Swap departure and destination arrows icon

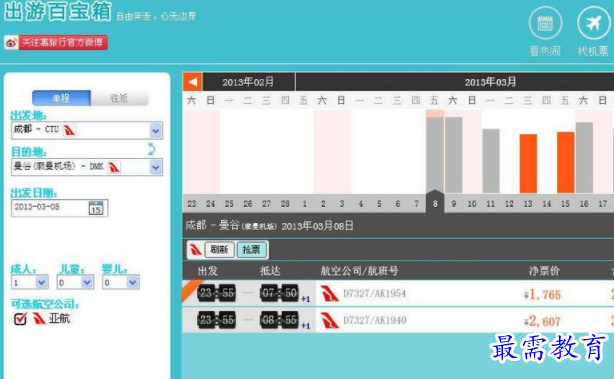[x=151, y=149]
